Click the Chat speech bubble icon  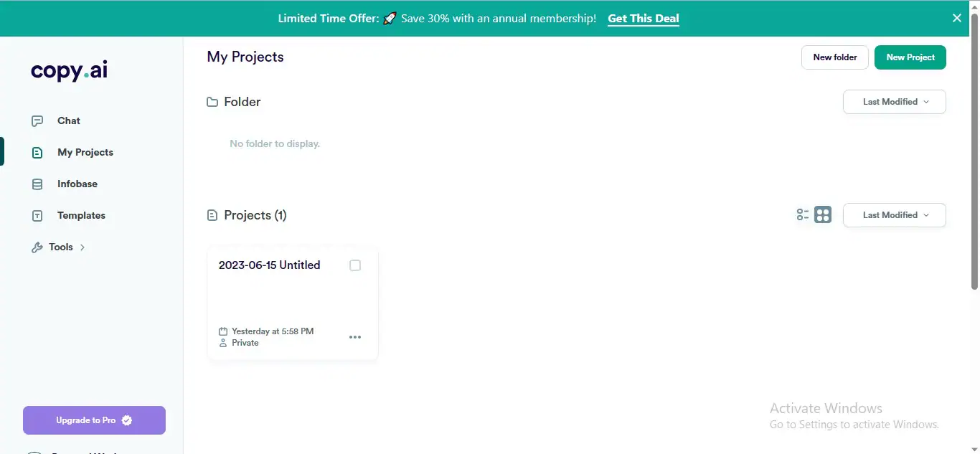37,120
